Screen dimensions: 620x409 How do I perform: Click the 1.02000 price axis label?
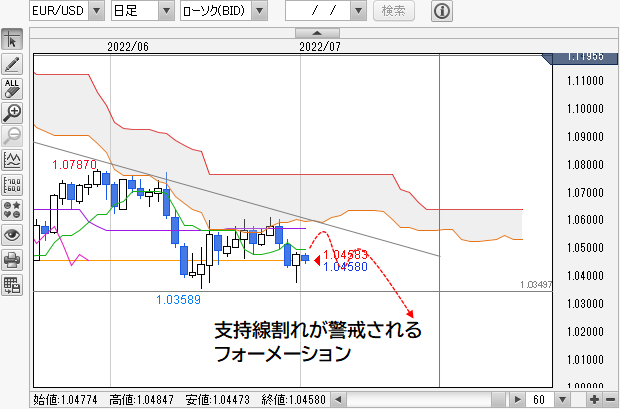[585, 331]
